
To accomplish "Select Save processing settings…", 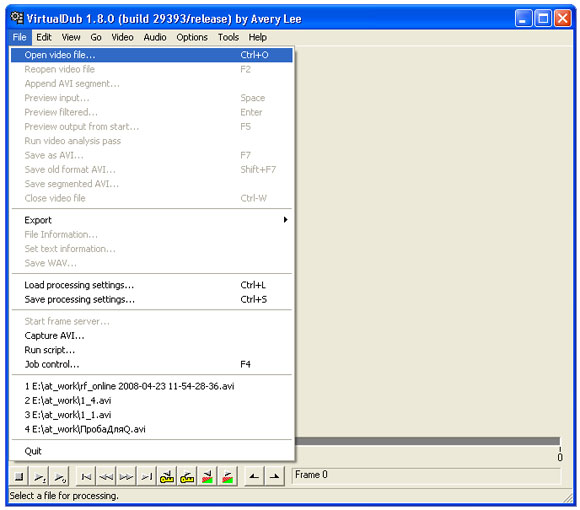I will pyautogui.click(x=152, y=300).
